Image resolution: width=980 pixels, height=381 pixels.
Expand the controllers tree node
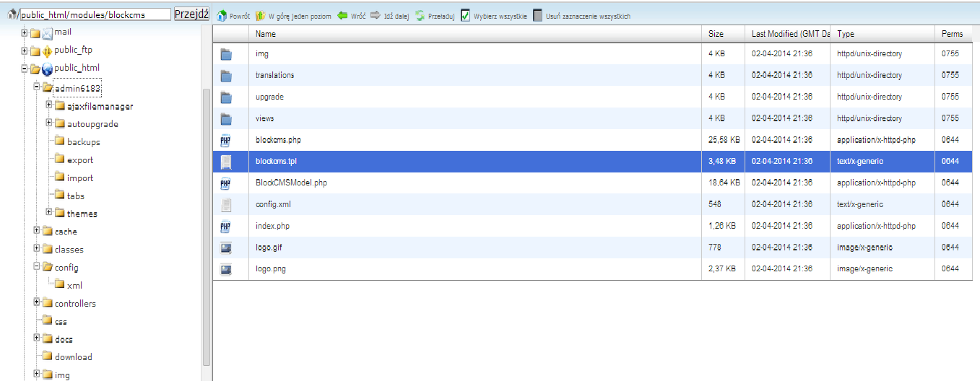tap(37, 302)
